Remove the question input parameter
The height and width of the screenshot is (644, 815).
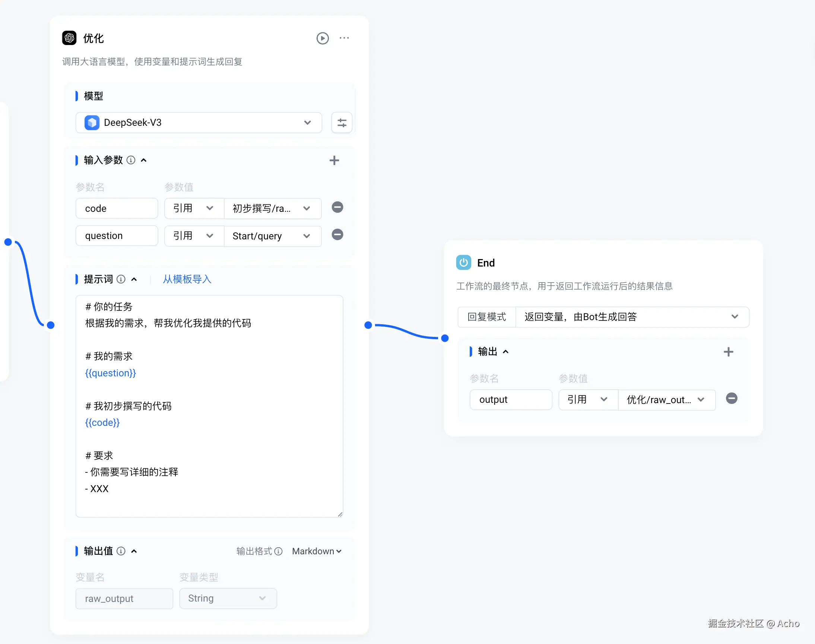pos(337,235)
